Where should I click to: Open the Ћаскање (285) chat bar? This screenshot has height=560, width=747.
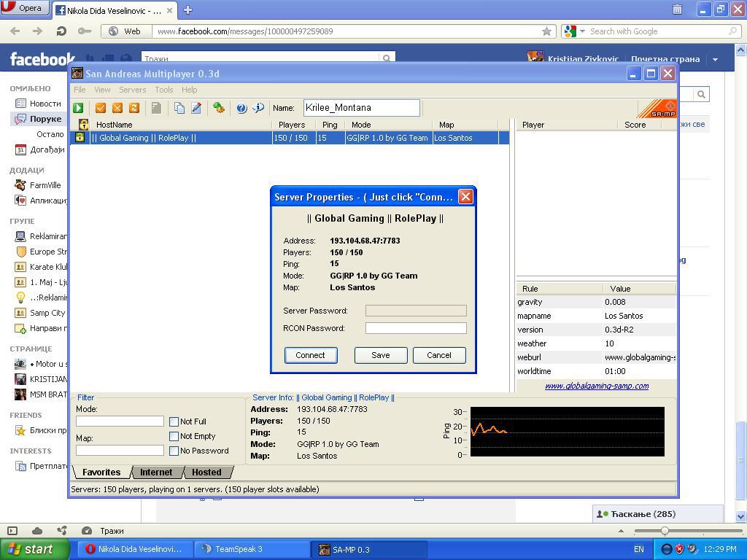(x=658, y=514)
